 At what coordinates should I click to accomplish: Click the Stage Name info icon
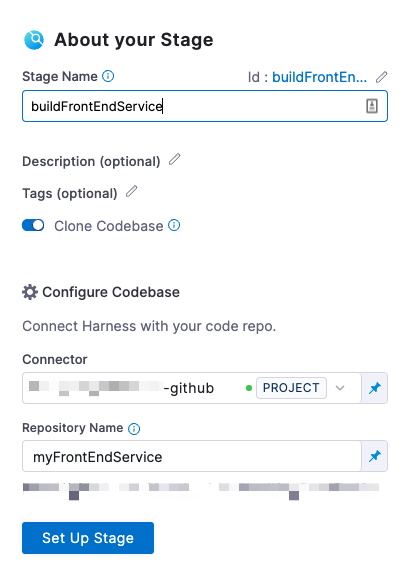click(x=108, y=76)
